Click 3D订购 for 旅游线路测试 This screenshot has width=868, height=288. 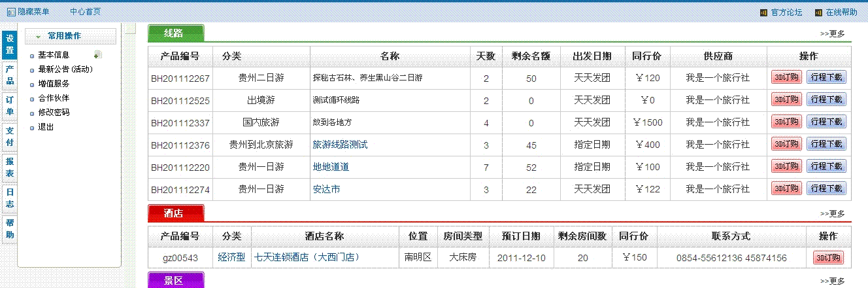(786, 144)
